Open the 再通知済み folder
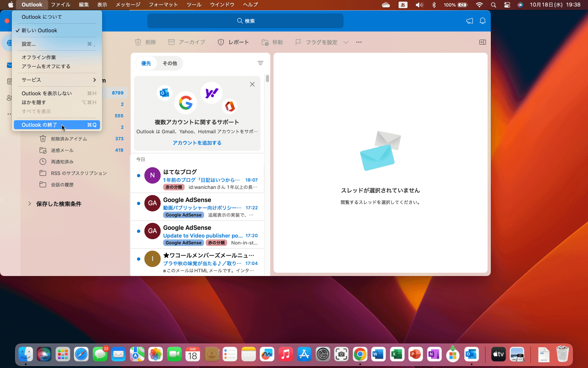The width and height of the screenshot is (588, 368). tap(62, 162)
